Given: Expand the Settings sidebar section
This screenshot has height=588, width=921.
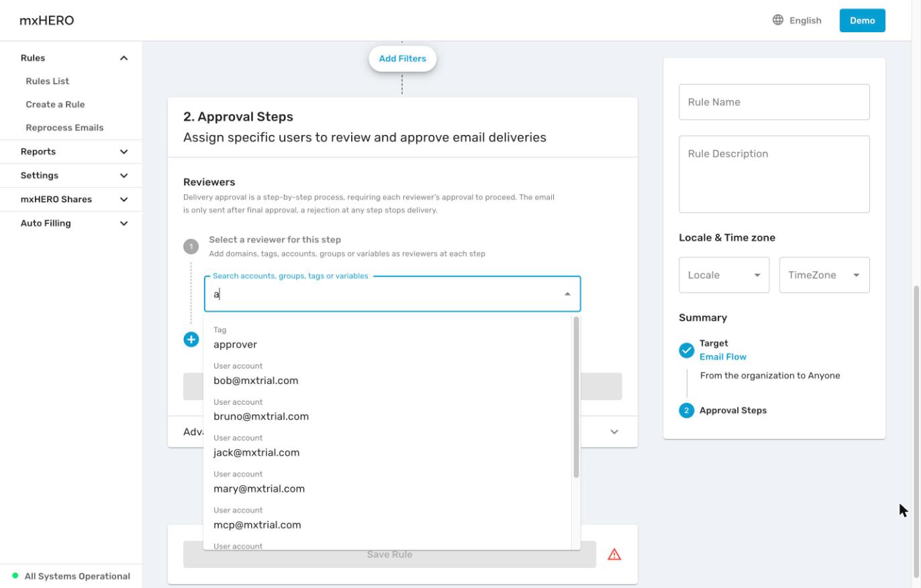Looking at the screenshot, I should pyautogui.click(x=124, y=176).
